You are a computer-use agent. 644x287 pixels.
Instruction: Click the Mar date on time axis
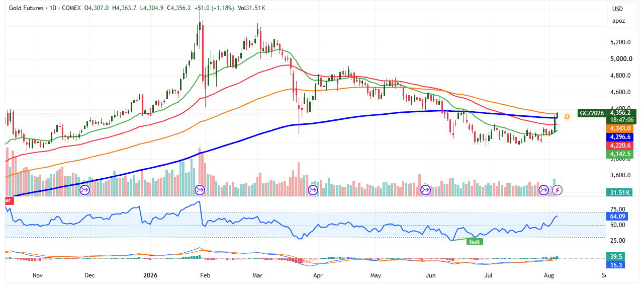(x=258, y=275)
